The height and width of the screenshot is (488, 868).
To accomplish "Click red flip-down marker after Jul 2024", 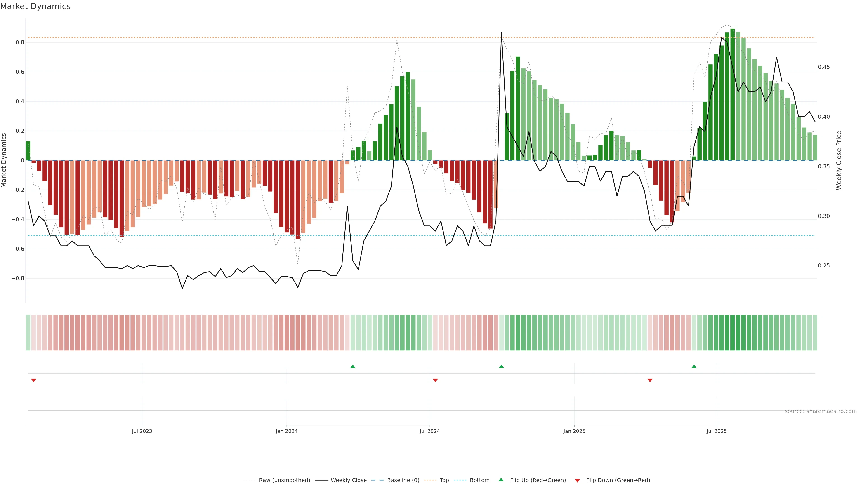I will [x=435, y=380].
